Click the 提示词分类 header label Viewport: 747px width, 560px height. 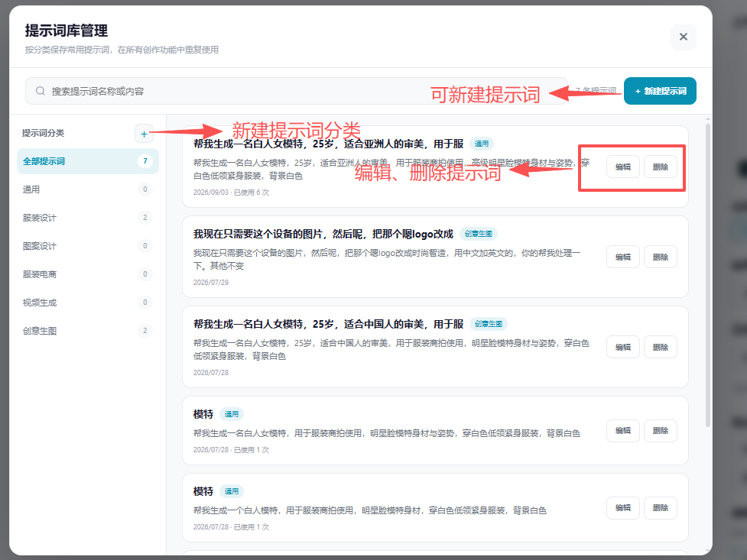point(43,133)
